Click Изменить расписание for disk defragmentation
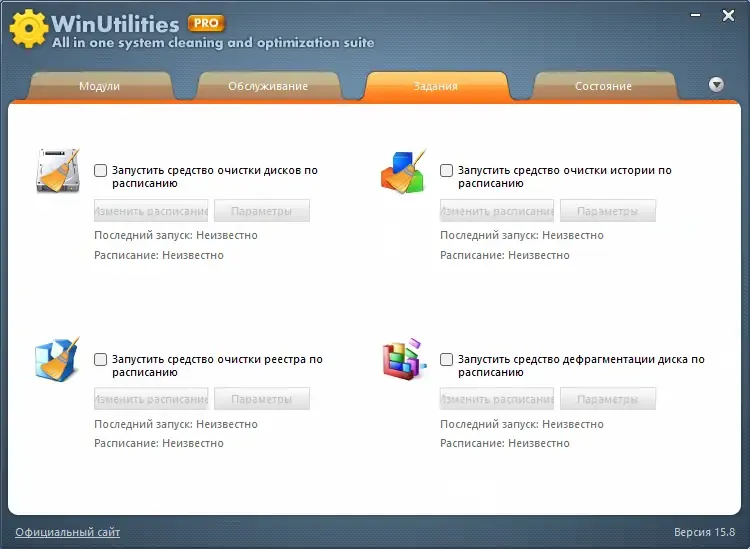Screen dimensions: 750x549 (x=497, y=399)
